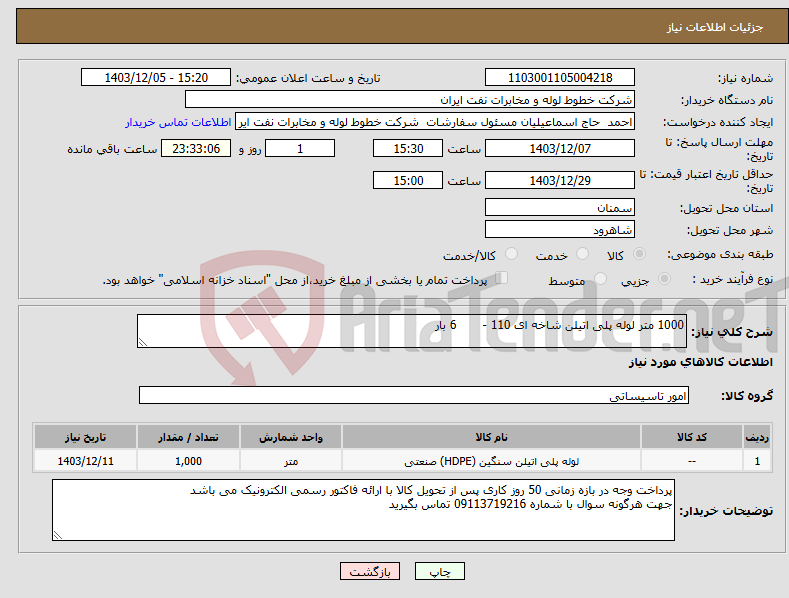Click the HDPE pipe item name cell

tap(491, 461)
